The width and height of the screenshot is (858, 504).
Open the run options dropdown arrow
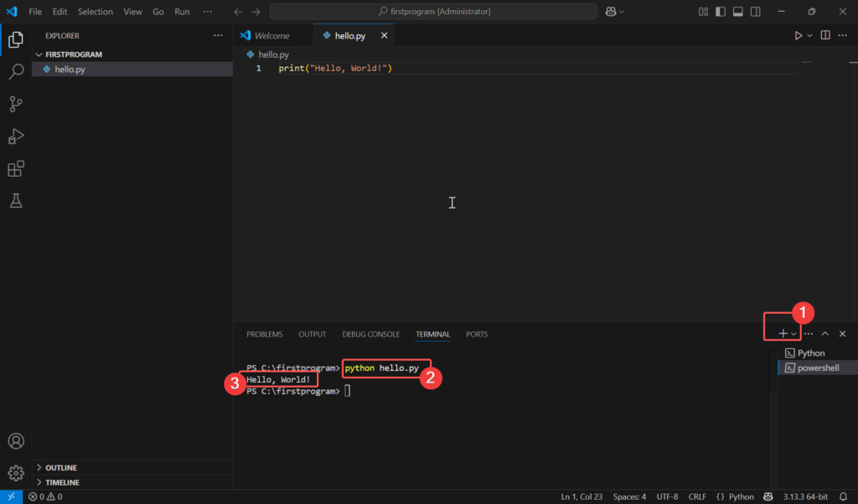tap(810, 35)
